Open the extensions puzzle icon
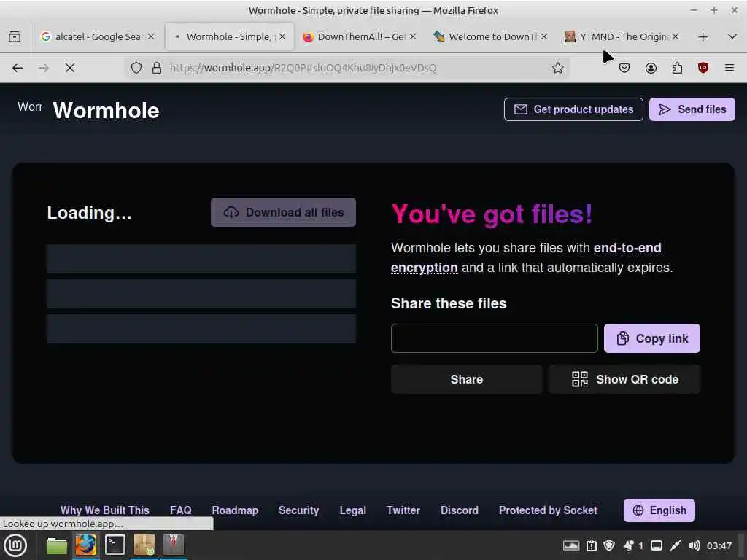This screenshot has height=560, width=747. pyautogui.click(x=677, y=68)
